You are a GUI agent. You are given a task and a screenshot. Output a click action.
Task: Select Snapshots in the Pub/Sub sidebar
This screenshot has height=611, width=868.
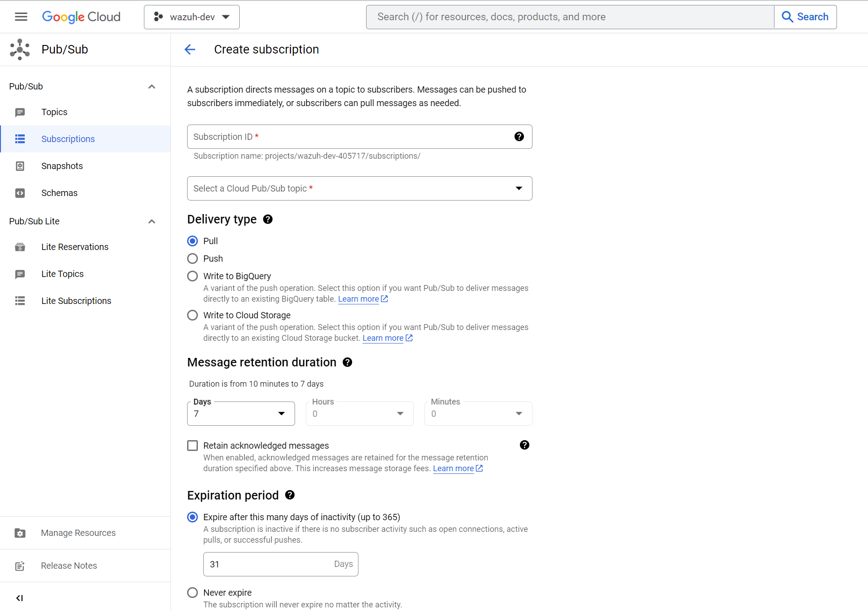[x=62, y=166]
